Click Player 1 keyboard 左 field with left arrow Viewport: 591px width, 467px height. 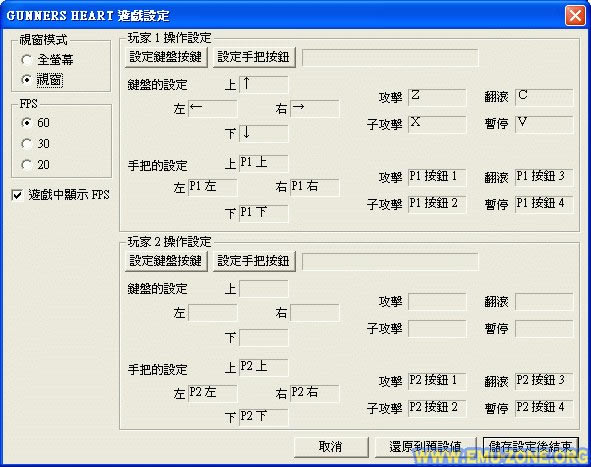click(213, 109)
